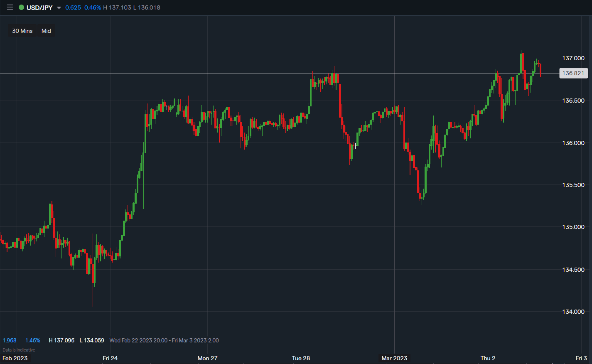Change the Mid price type setting
592x364 pixels.
(x=46, y=31)
